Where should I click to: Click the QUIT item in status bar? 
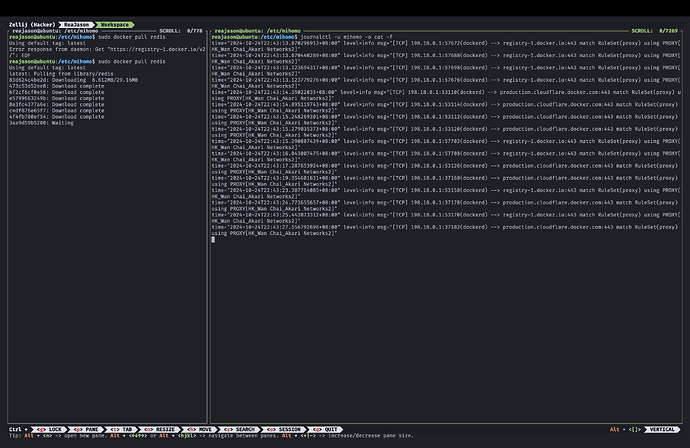click(x=326, y=429)
